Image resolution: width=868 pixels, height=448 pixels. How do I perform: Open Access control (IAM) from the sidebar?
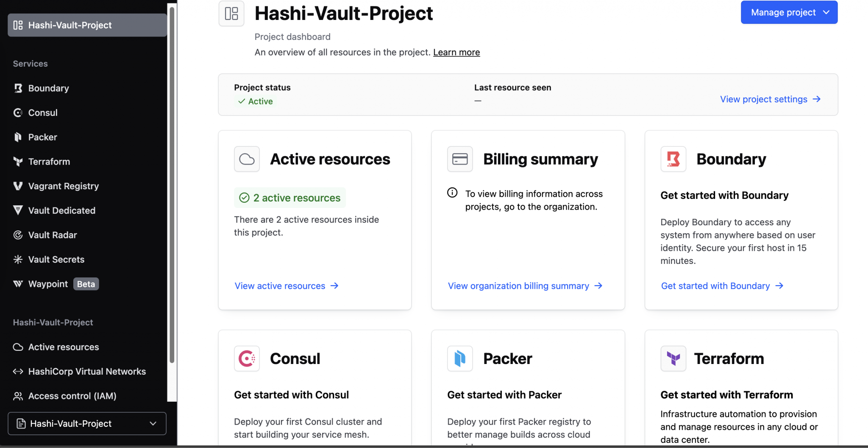72,396
